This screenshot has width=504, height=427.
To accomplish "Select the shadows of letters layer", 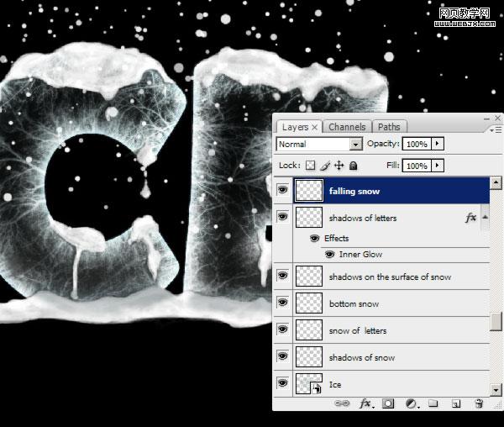I will pos(391,218).
